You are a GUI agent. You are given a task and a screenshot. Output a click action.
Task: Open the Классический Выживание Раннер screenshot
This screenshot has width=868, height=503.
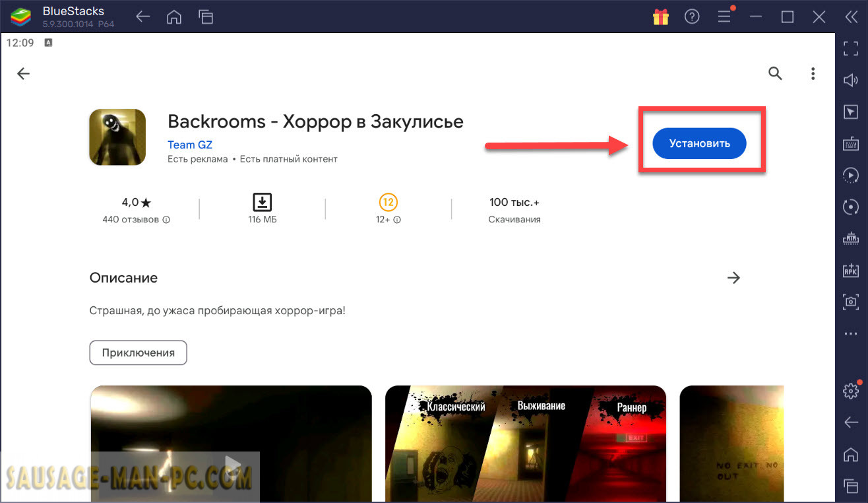pos(526,444)
